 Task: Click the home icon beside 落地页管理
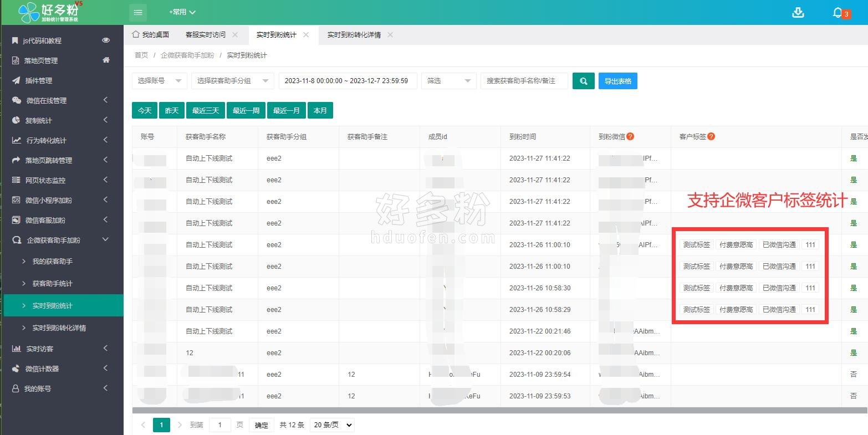tap(106, 60)
